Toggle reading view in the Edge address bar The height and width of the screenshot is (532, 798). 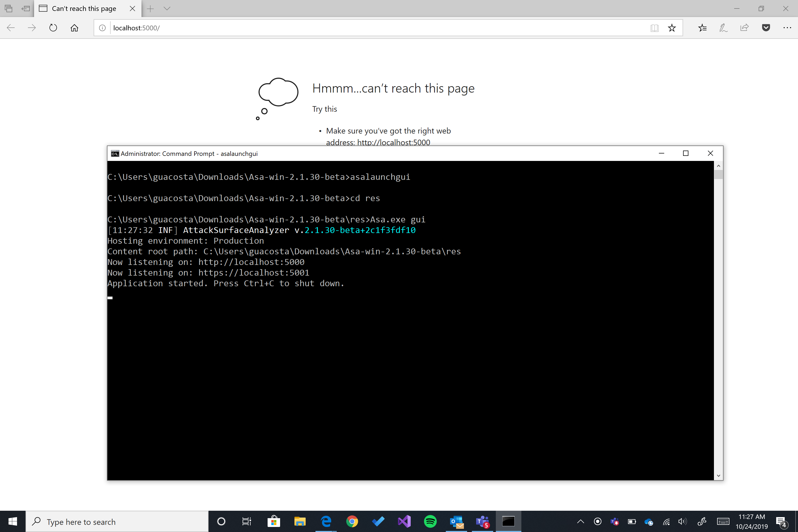[654, 28]
